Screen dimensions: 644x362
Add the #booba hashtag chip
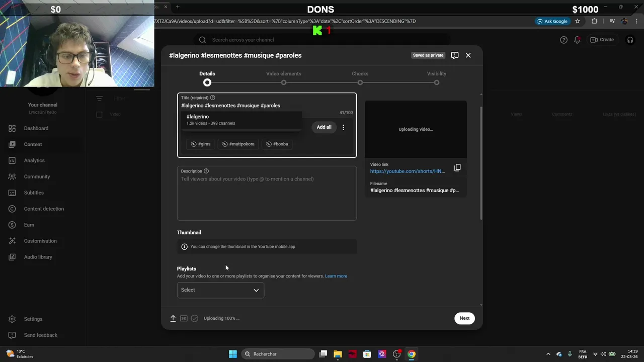pyautogui.click(x=277, y=144)
